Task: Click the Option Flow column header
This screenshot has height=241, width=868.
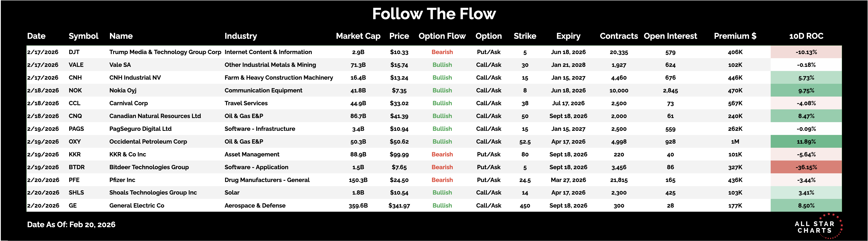Action: (442, 36)
